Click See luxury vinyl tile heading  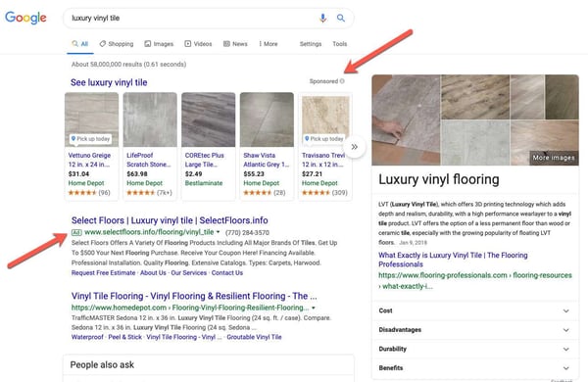109,82
